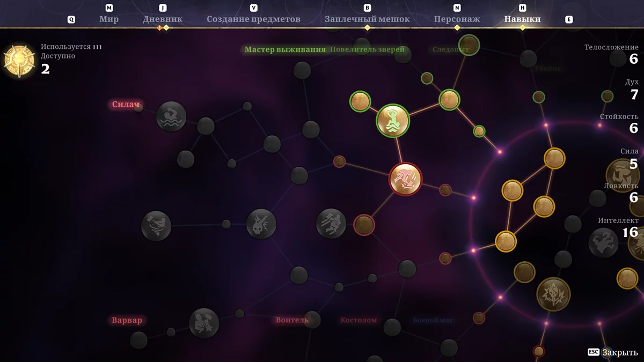Click the Мастер выживания class label
Viewport: 644px width, 362px height.
[285, 49]
